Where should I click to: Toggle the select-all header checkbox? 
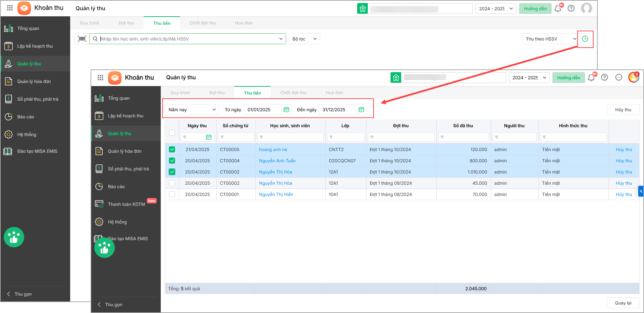[172, 133]
